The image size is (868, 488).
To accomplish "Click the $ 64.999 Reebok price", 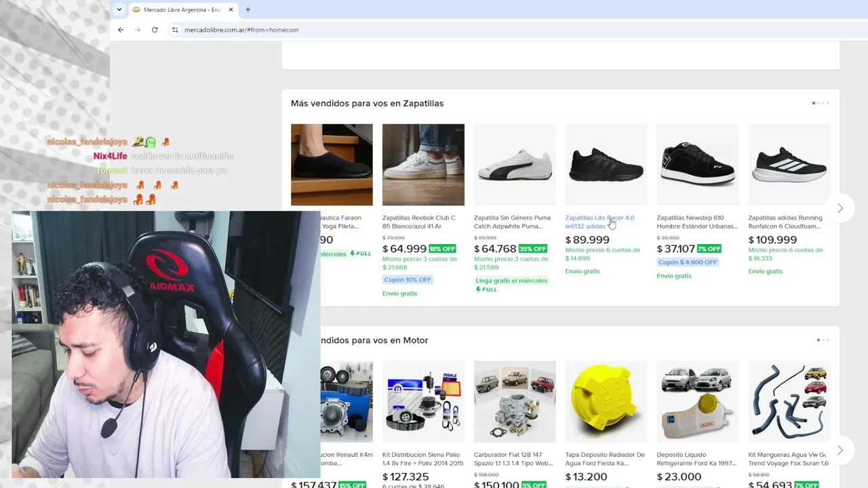I will click(x=405, y=249).
